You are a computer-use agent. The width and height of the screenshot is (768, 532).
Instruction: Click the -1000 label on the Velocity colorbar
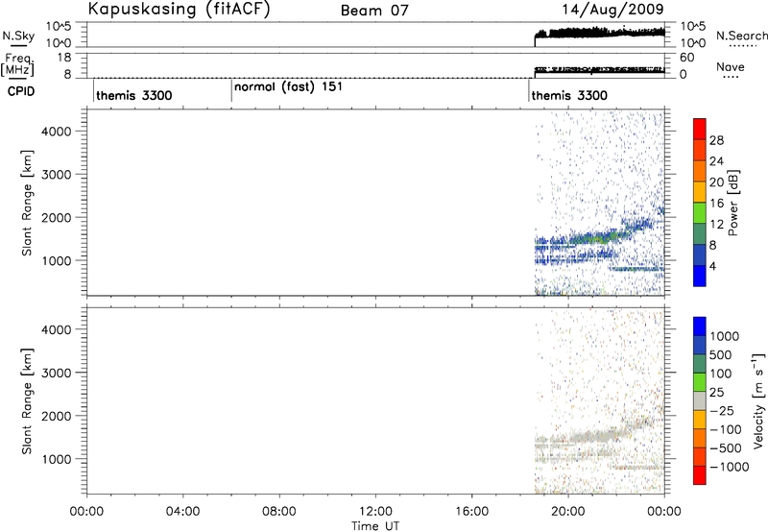(730, 467)
